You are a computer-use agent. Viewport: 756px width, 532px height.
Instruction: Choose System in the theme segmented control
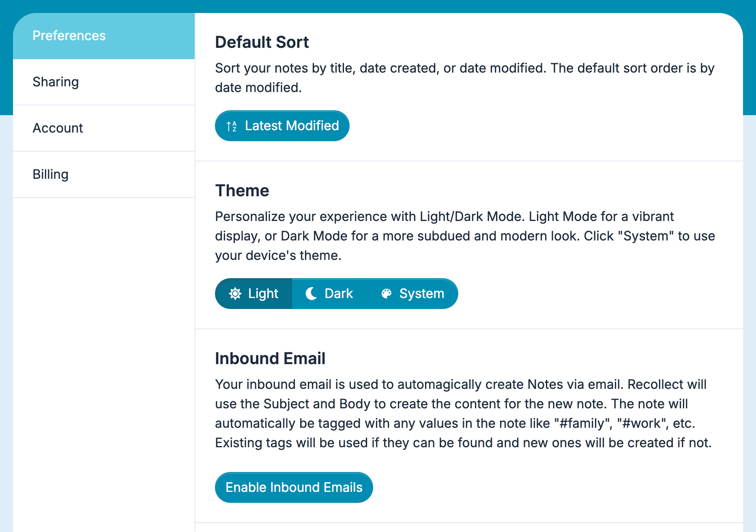[412, 293]
